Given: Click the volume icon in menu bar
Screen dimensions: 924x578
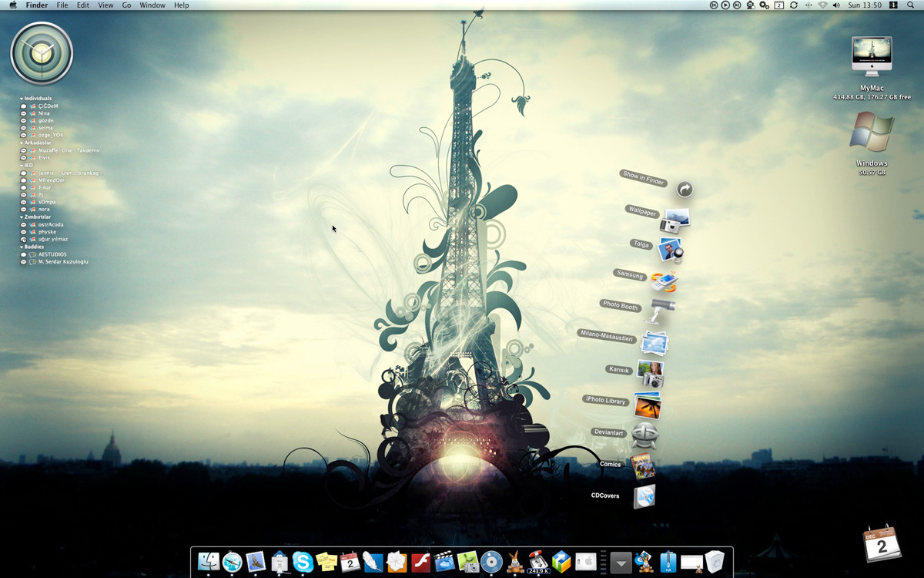Looking at the screenshot, I should click(x=836, y=5).
